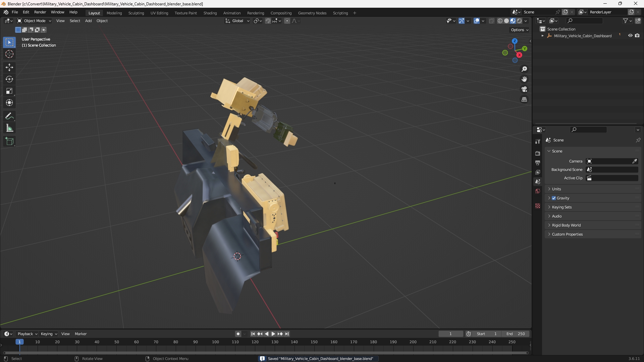Open the viewport Options dropdown
644x362 pixels.
tap(520, 30)
